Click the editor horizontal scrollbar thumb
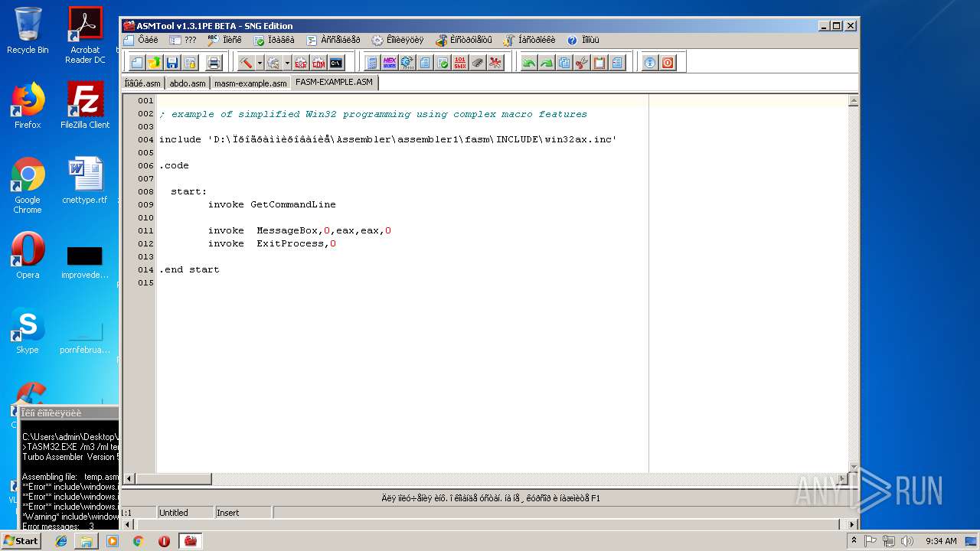The height and width of the screenshot is (551, 980). [173, 479]
